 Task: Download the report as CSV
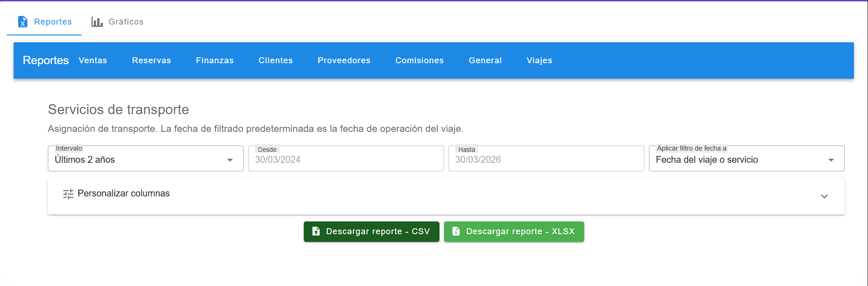pyautogui.click(x=372, y=231)
